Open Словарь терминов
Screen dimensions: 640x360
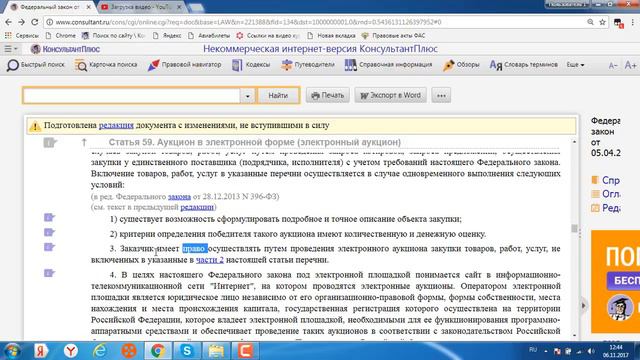tap(523, 65)
